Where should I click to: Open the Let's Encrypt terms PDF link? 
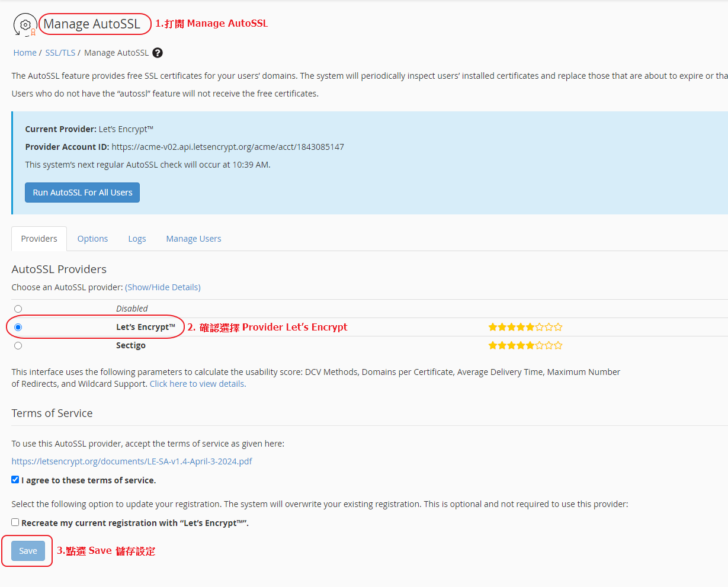point(132,461)
